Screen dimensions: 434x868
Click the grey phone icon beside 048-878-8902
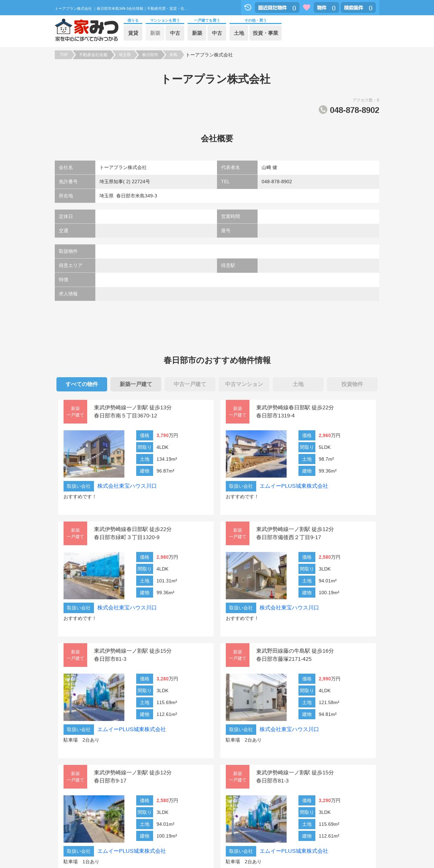pyautogui.click(x=323, y=110)
